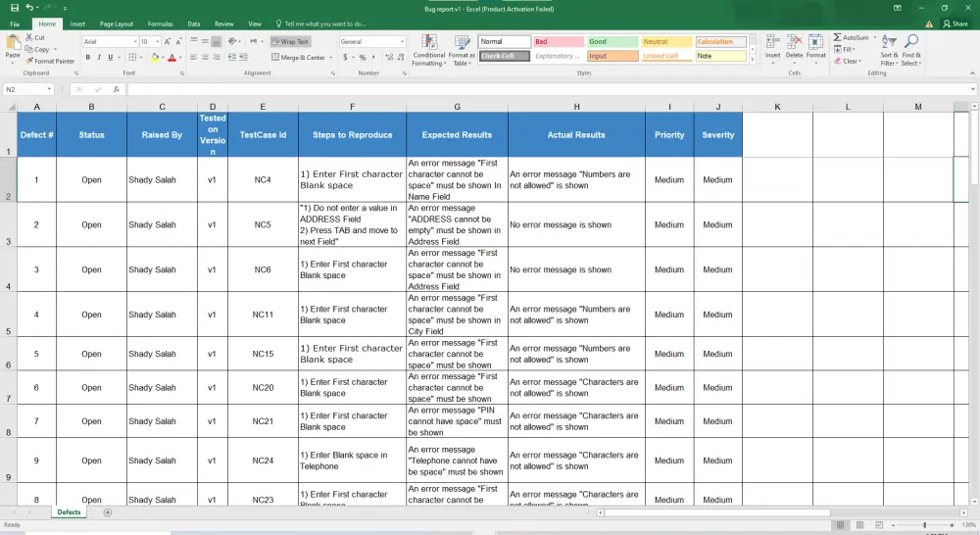This screenshot has height=535, width=980.
Task: Open the General number format dropdown
Action: [402, 42]
